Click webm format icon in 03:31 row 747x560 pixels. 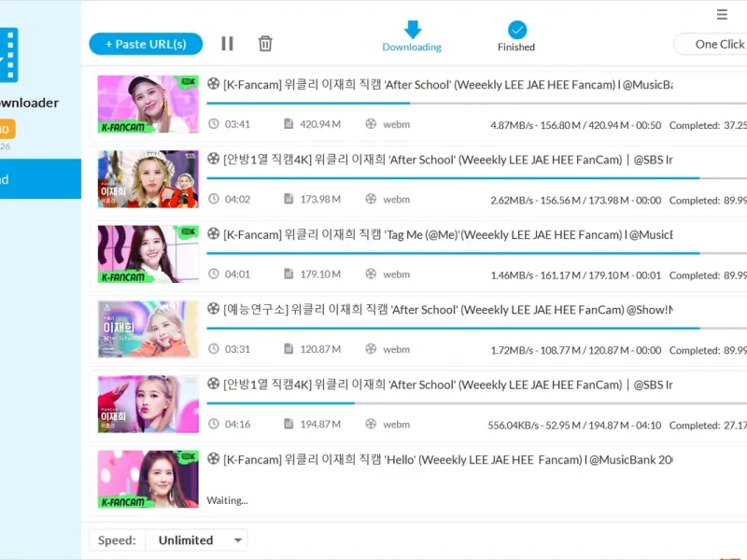click(x=371, y=348)
